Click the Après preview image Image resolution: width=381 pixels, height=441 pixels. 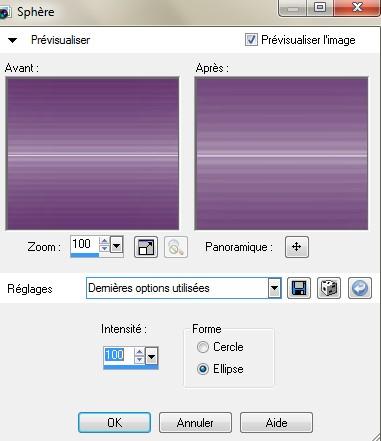281,153
